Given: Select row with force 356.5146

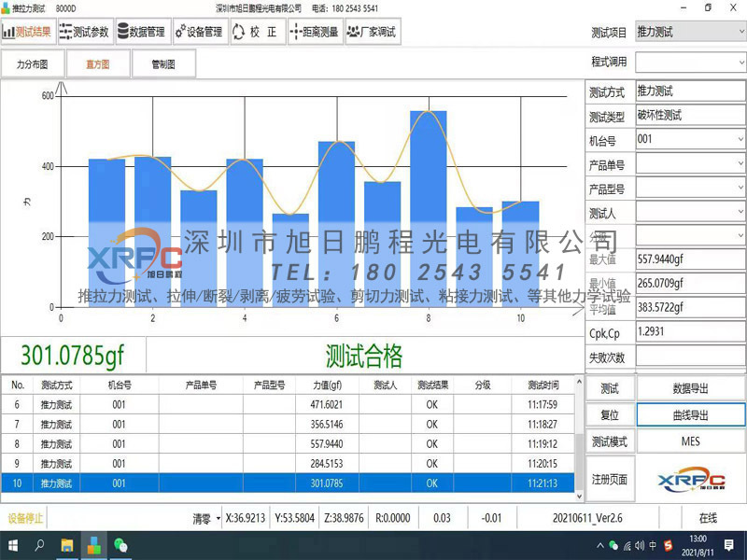Looking at the screenshot, I should coord(288,424).
